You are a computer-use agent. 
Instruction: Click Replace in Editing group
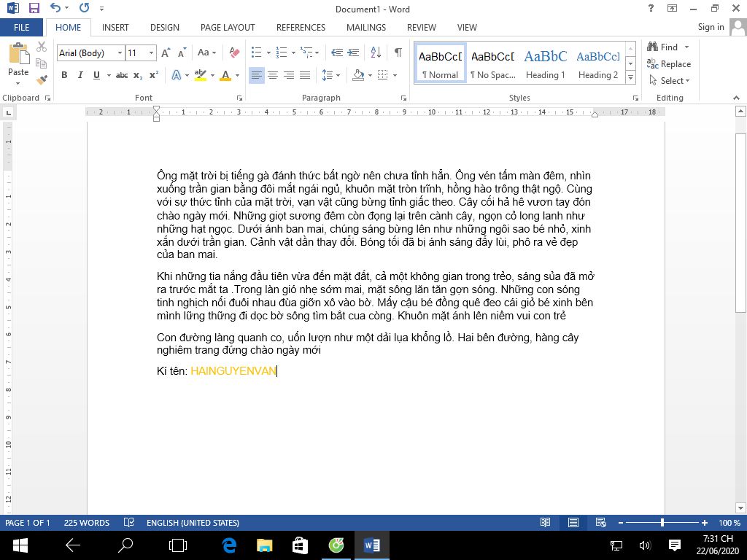669,64
